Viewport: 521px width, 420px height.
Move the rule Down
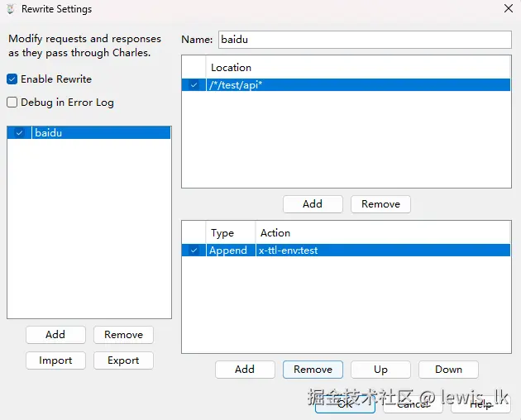pos(448,370)
